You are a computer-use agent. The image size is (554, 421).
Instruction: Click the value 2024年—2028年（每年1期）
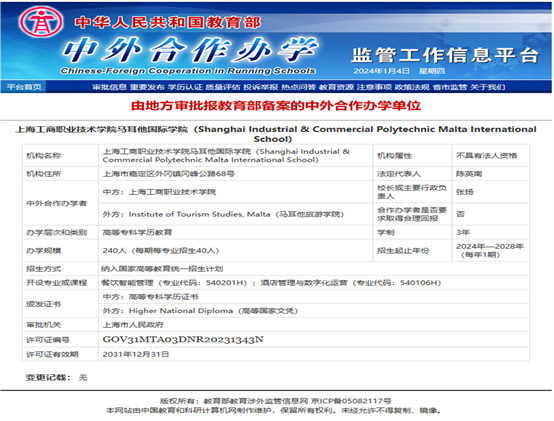click(x=490, y=251)
